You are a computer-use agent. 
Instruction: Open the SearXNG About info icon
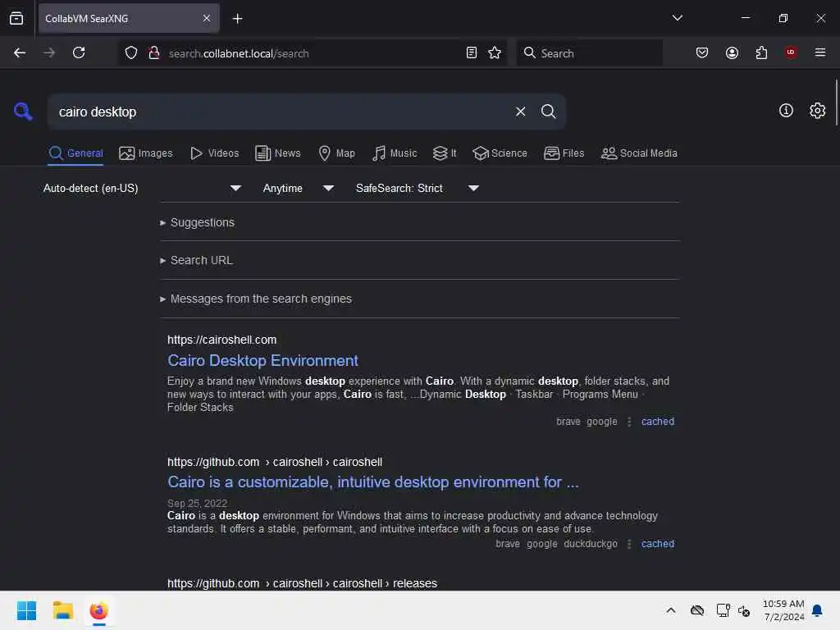pyautogui.click(x=786, y=111)
